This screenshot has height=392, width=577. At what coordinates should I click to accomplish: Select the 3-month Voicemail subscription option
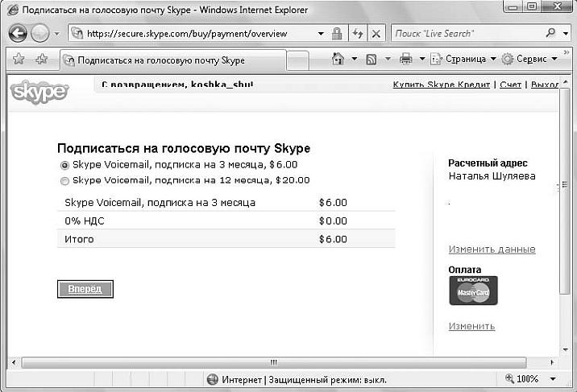tap(64, 164)
